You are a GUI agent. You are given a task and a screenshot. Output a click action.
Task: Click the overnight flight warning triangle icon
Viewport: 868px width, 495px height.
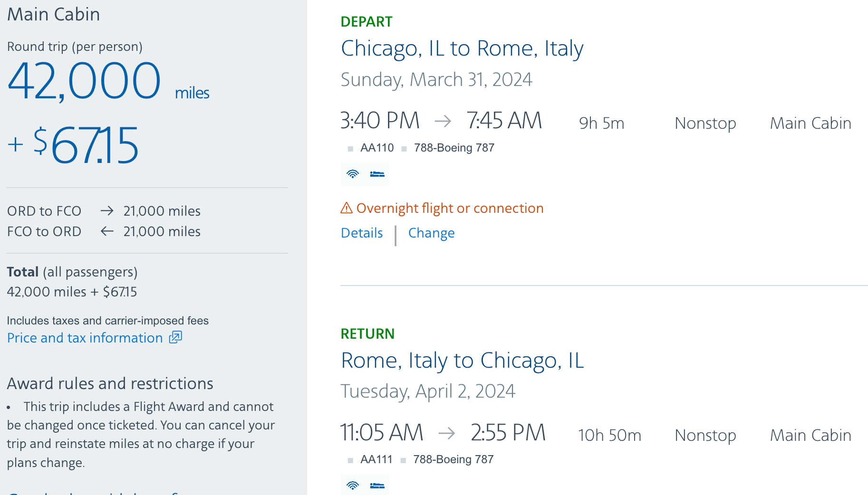tap(347, 208)
